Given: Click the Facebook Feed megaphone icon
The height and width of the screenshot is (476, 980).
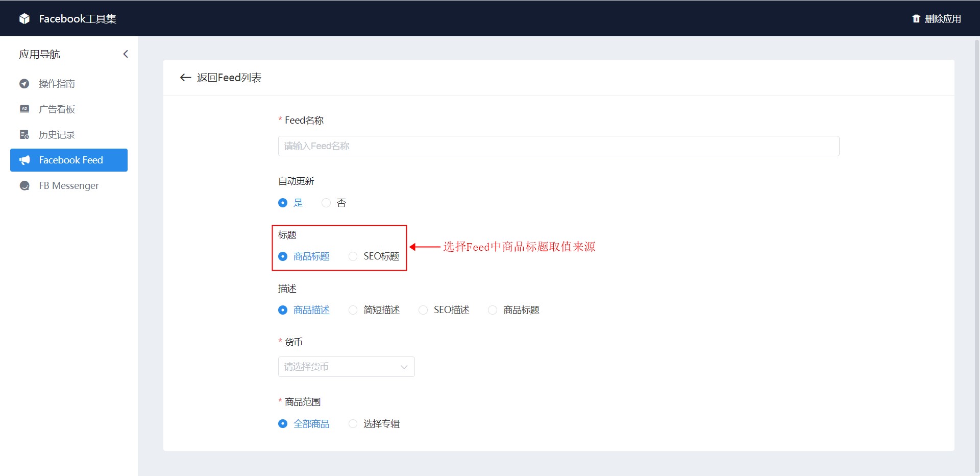Looking at the screenshot, I should click(24, 160).
